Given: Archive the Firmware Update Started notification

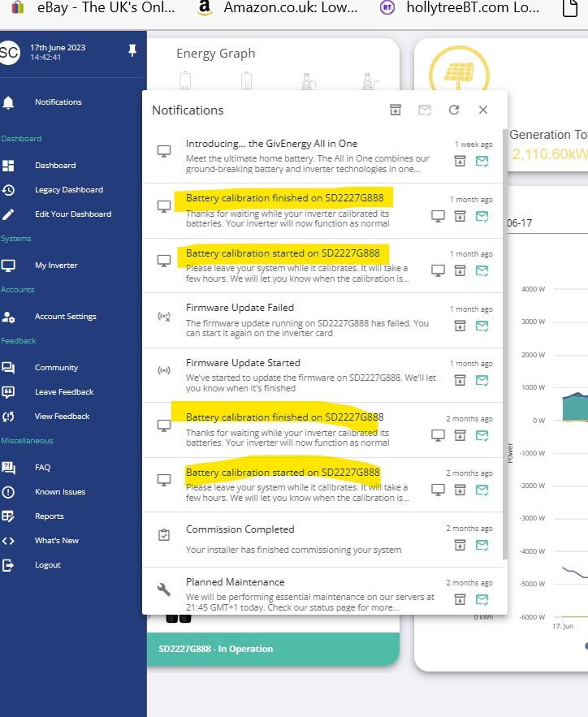Looking at the screenshot, I should (460, 380).
